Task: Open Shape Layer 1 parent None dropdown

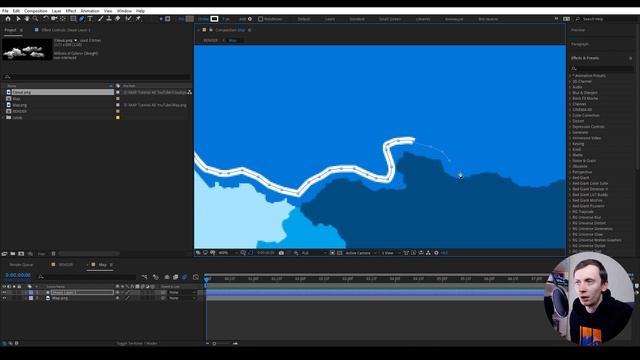Action: (x=182, y=292)
